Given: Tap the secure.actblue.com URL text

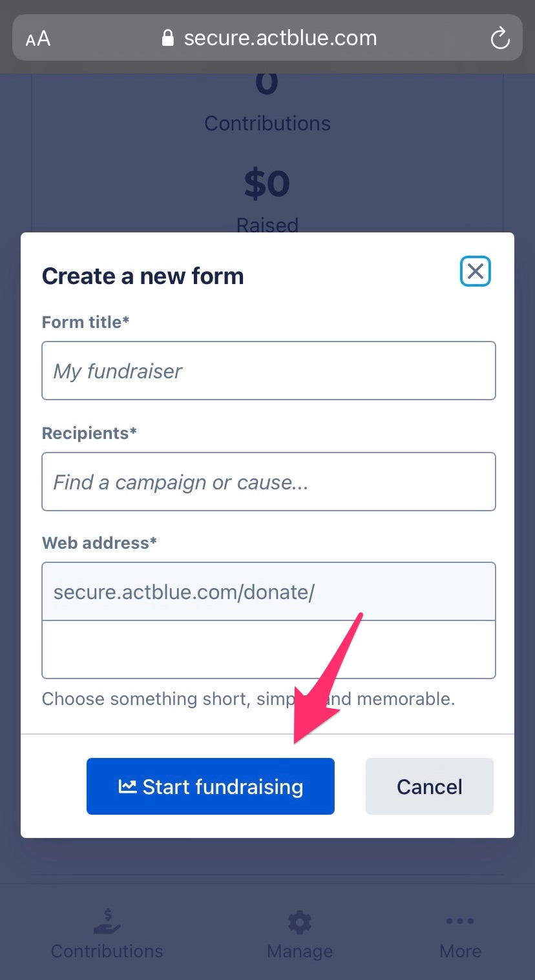Looking at the screenshot, I should click(280, 38).
